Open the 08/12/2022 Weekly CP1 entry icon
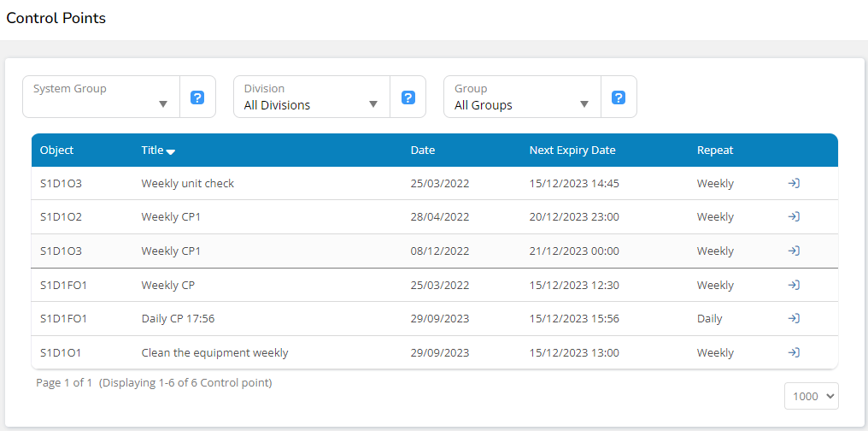Image resolution: width=868 pixels, height=431 pixels. tap(794, 251)
